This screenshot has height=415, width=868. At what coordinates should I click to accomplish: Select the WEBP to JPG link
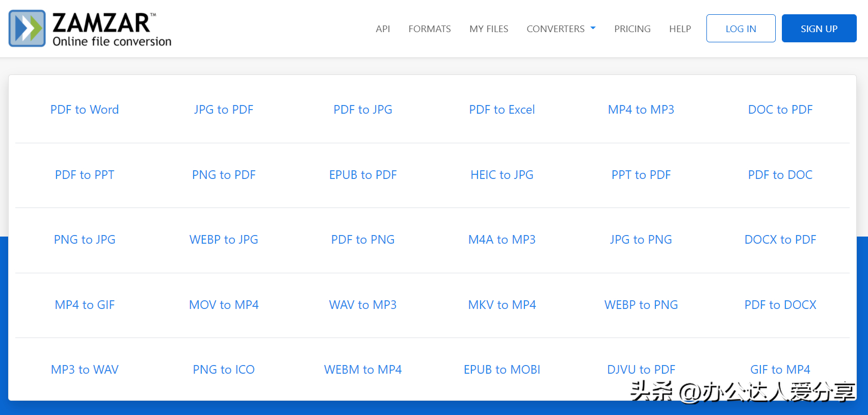(x=224, y=240)
